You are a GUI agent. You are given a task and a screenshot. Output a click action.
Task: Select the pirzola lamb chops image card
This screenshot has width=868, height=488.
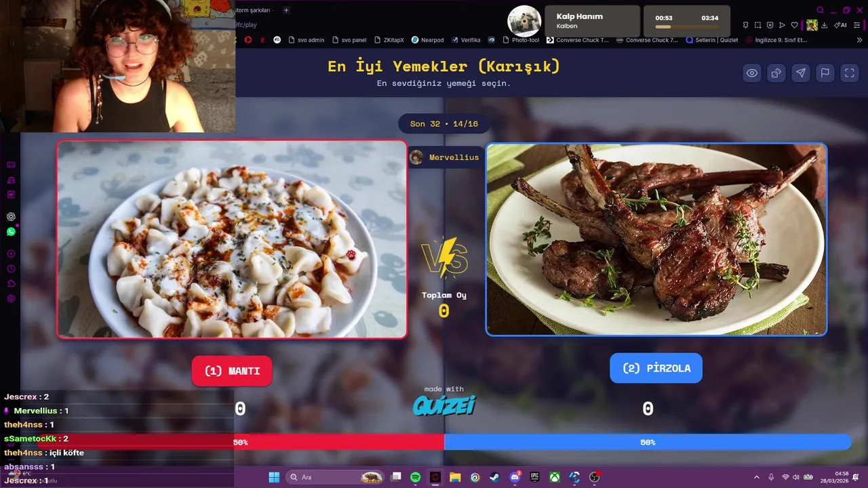click(656, 239)
